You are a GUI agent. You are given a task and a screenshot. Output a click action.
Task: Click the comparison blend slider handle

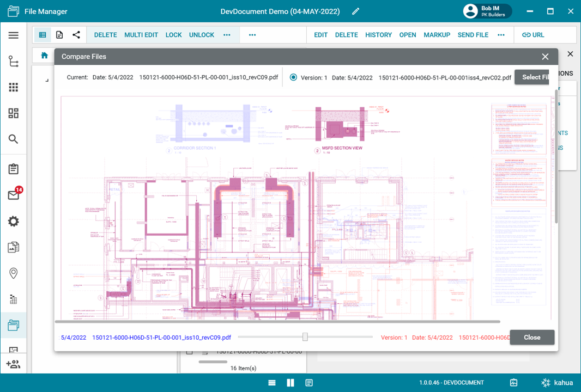click(x=305, y=337)
